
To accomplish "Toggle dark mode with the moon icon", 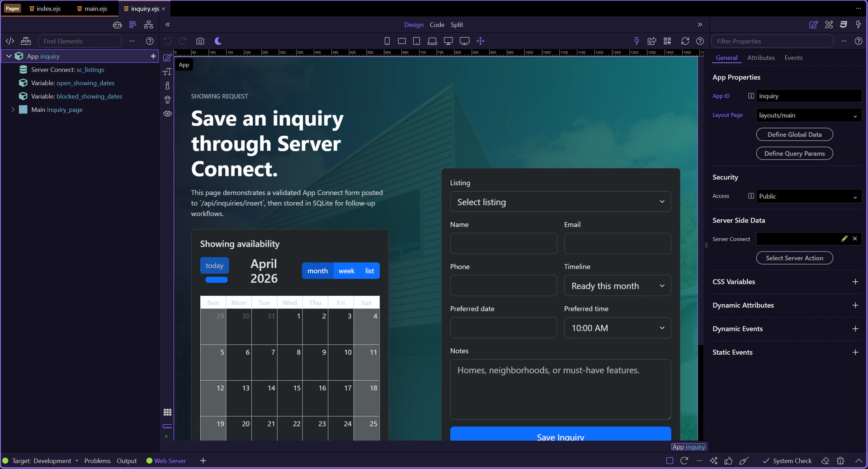I will 218,41.
